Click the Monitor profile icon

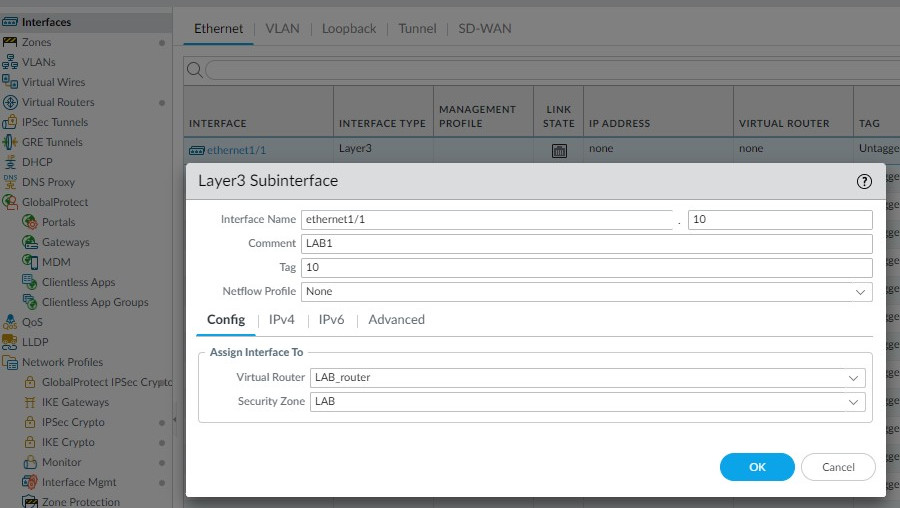click(x=30, y=462)
